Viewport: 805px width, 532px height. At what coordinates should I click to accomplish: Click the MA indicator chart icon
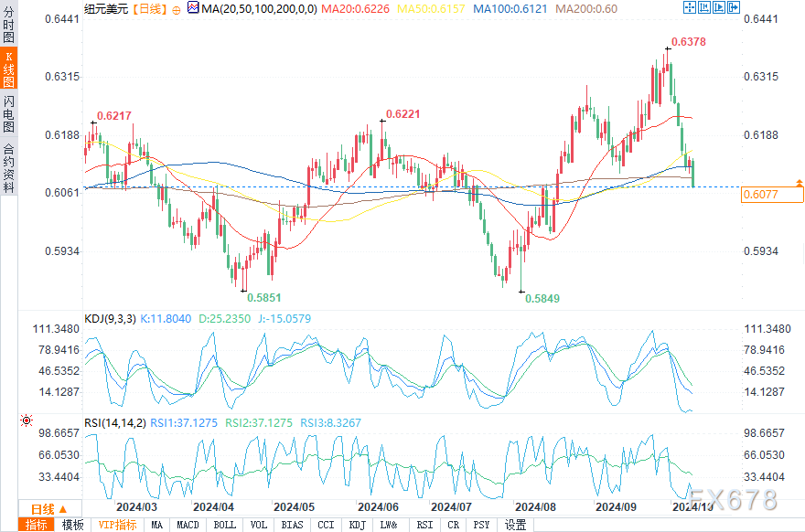193,7
